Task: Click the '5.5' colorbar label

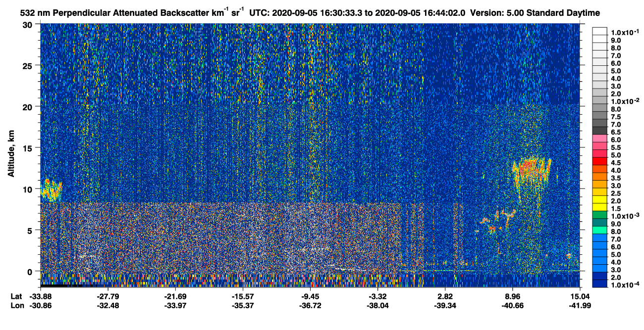Action: point(615,147)
